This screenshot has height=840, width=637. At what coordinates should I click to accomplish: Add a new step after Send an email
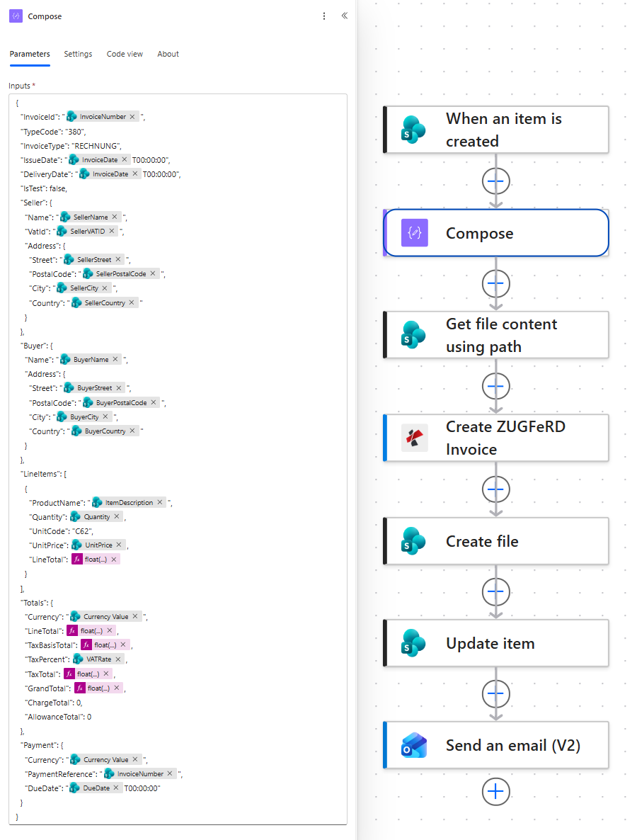pos(495,791)
